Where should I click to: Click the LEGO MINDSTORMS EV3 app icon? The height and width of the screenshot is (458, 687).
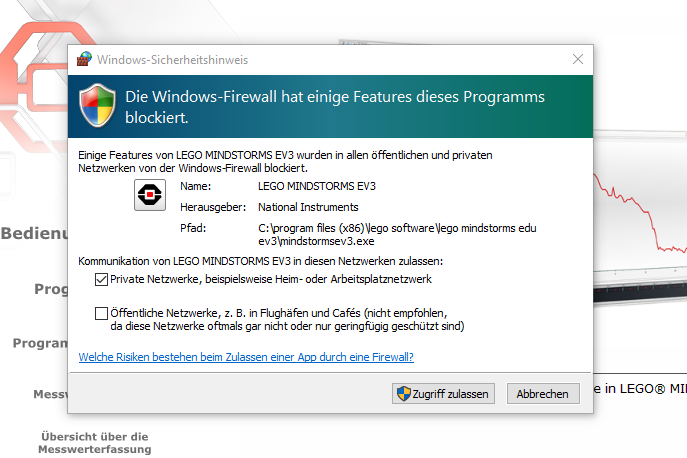tap(151, 195)
